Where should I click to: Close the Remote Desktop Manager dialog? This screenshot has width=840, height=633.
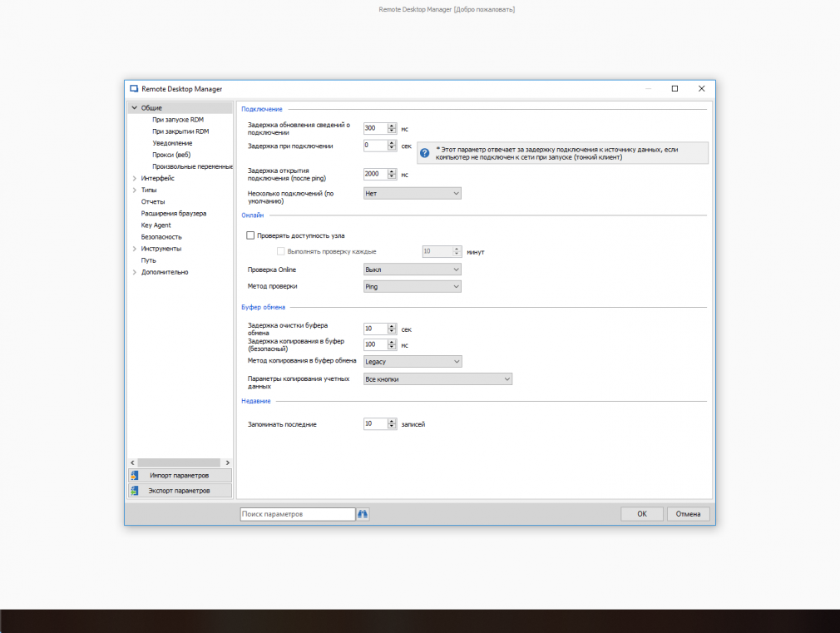coord(701,89)
